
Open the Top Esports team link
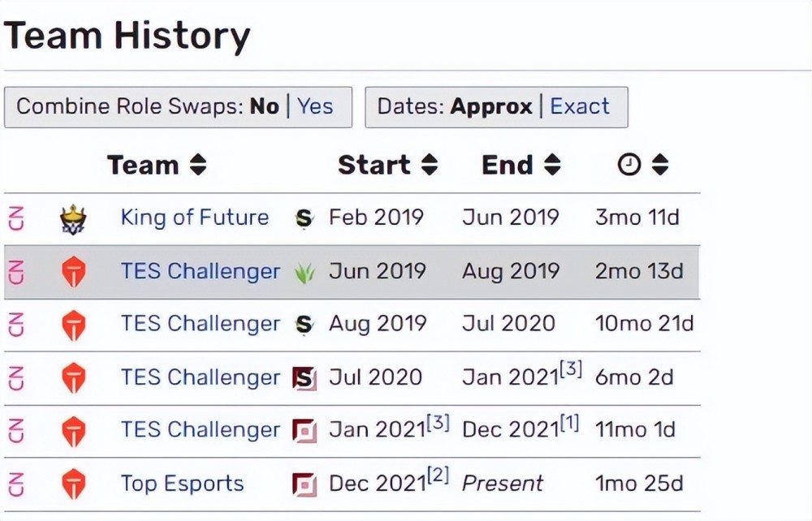[x=182, y=484]
